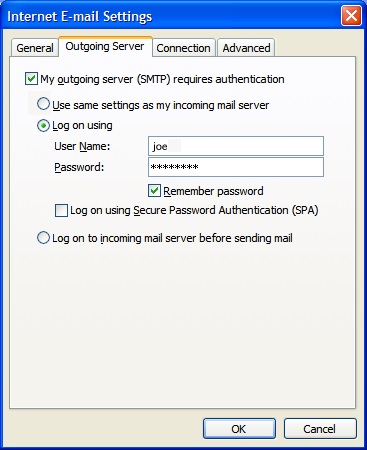Disable the Remember password checkbox
The image size is (367, 450).
(154, 191)
